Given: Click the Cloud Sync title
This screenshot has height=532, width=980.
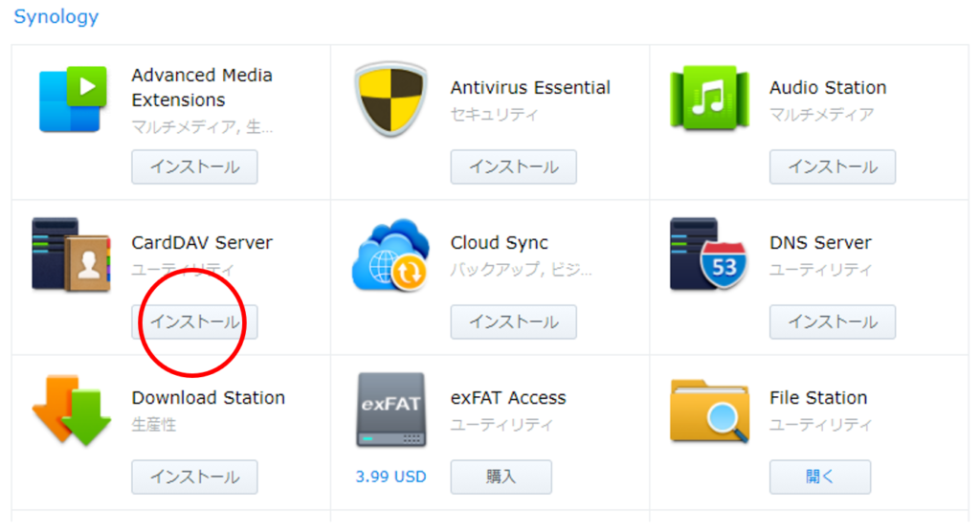Looking at the screenshot, I should (500, 242).
